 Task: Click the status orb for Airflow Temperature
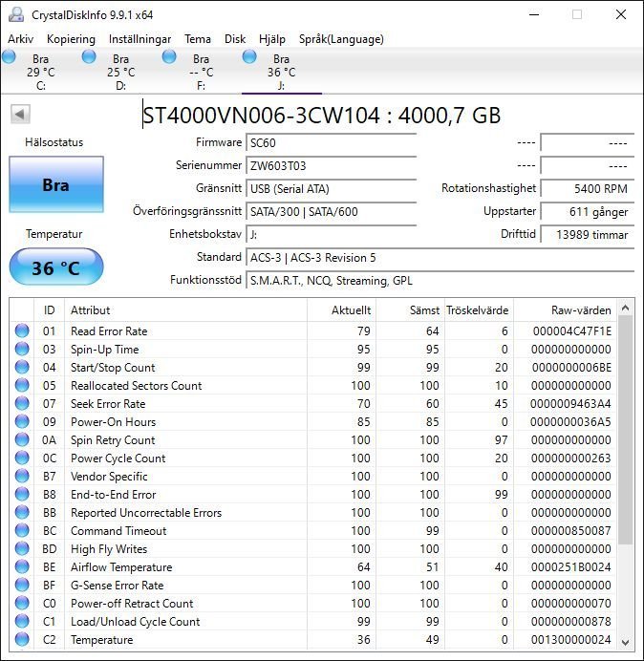click(22, 566)
